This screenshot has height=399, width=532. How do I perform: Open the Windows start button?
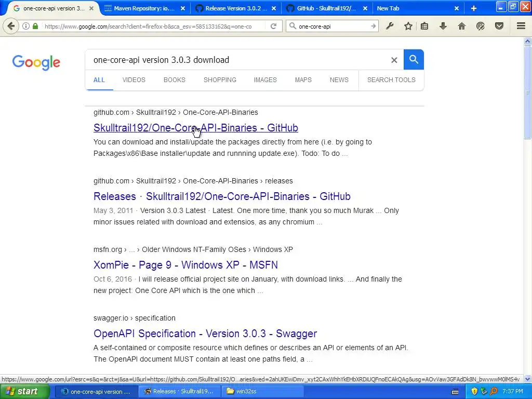click(24, 391)
